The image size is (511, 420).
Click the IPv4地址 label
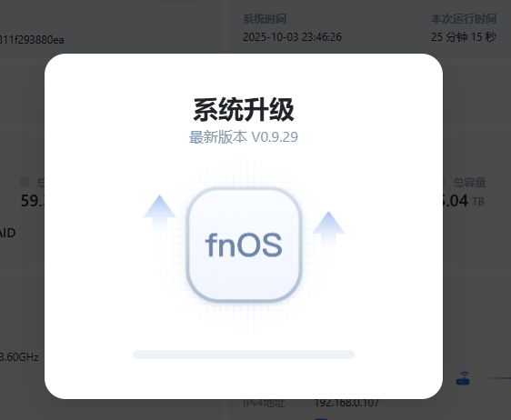(264, 403)
